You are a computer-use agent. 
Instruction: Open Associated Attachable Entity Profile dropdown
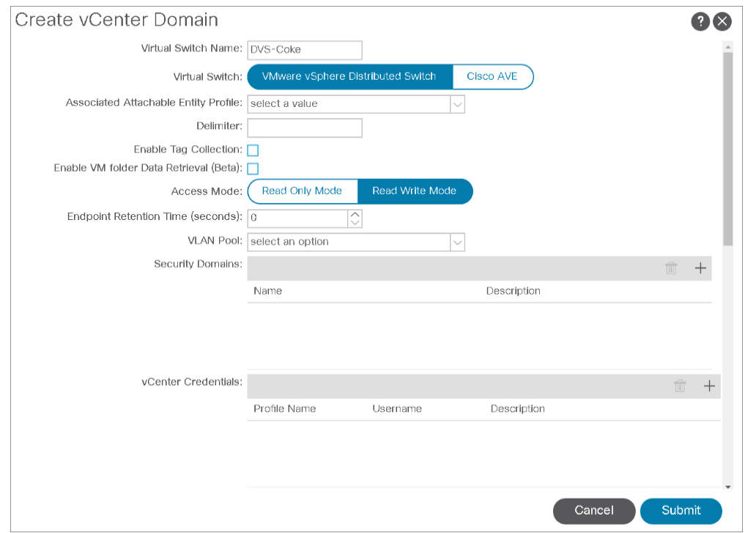tap(457, 104)
